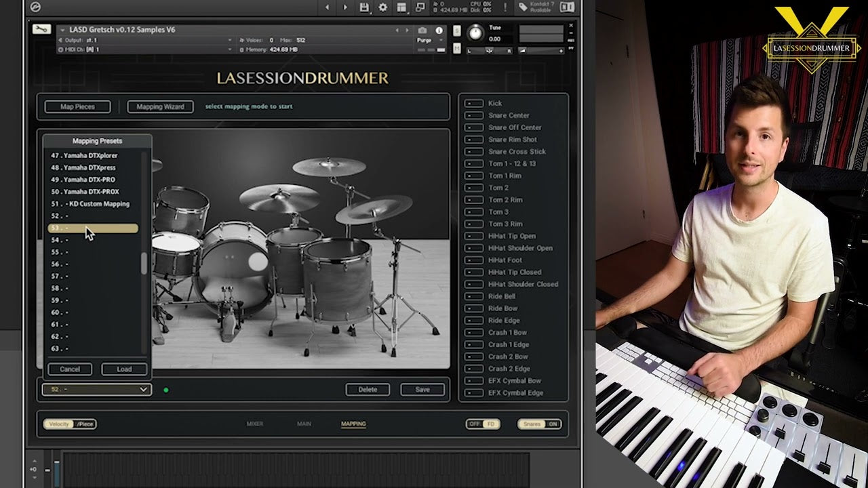
Task: Select empty preset slot 63
Action: (94, 348)
